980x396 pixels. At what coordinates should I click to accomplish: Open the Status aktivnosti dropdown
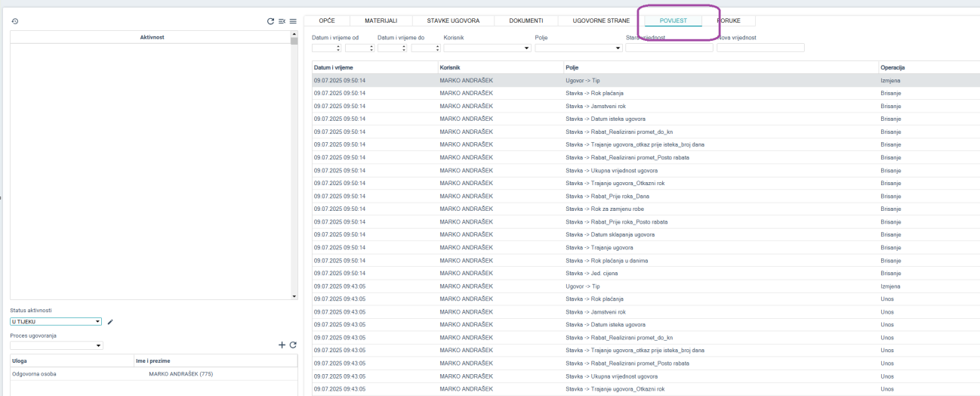pyautogui.click(x=56, y=322)
